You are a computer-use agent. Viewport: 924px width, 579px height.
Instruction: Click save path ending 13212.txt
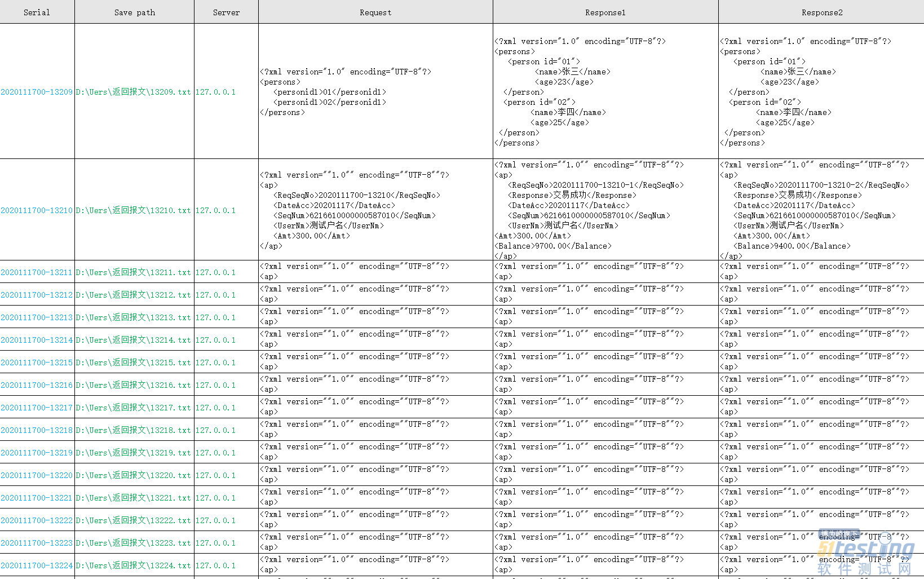[x=134, y=295]
